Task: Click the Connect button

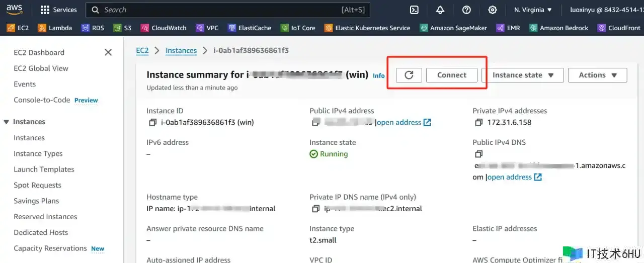Action: (451, 75)
